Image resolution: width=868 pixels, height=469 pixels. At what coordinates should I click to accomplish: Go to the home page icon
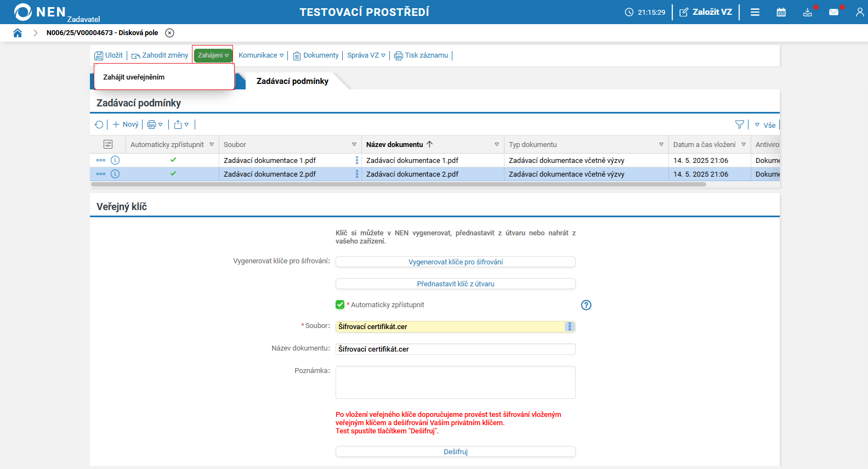18,33
